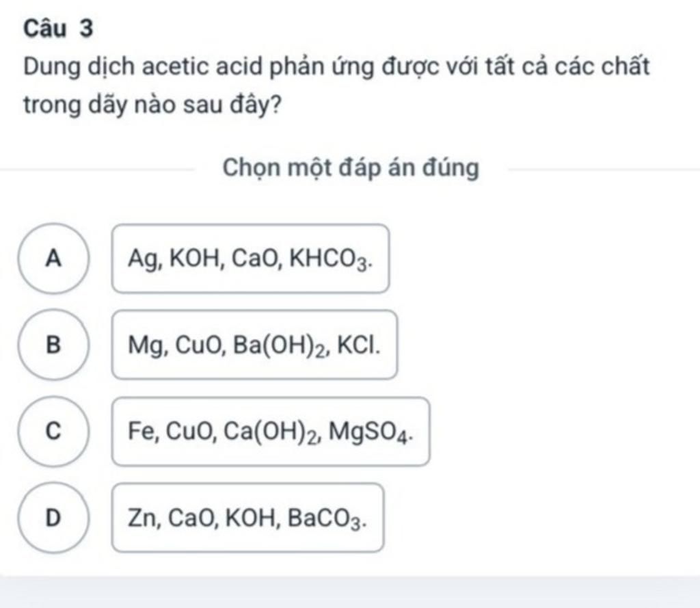Pick the circle labeled D
This screenshot has width=700, height=608.
click(53, 518)
